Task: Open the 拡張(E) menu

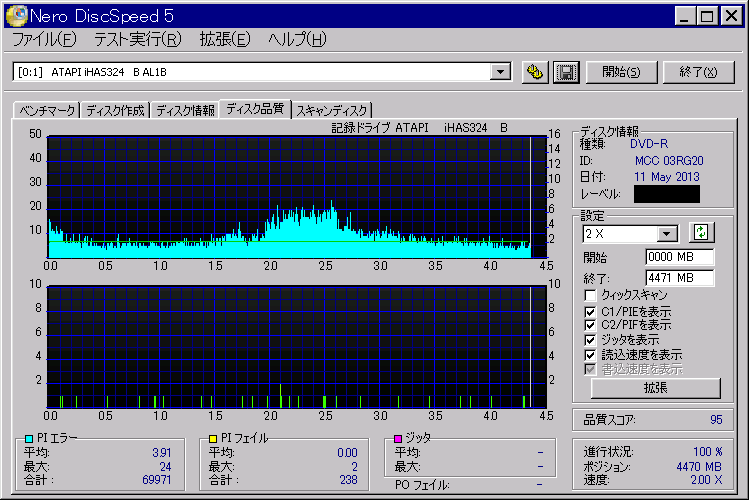Action: (x=225, y=40)
